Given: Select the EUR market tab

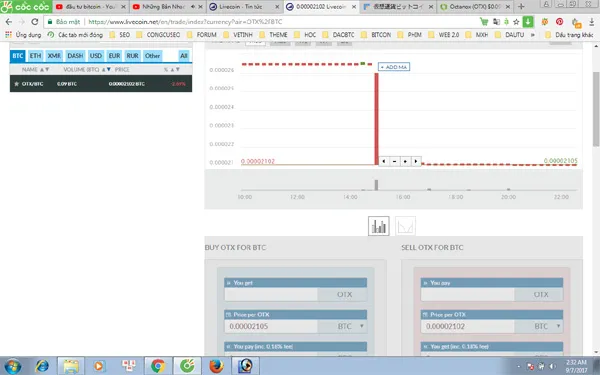Looking at the screenshot, I should [x=114, y=56].
